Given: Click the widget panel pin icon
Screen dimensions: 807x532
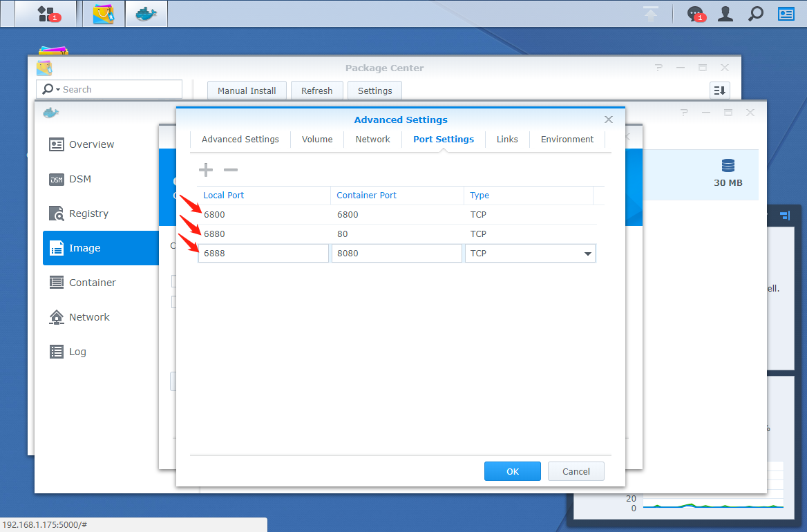Looking at the screenshot, I should point(784,216).
